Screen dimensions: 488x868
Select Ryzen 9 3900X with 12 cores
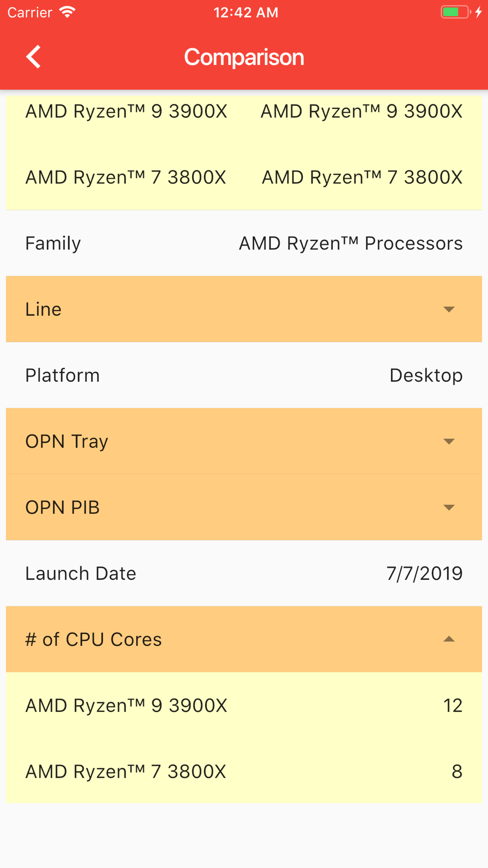click(x=244, y=705)
